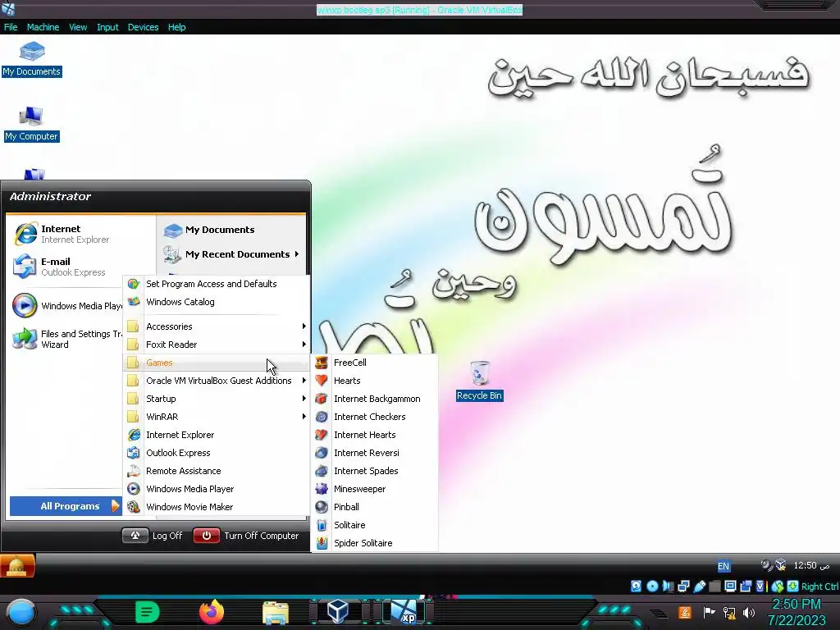Click the VirtualBox optical disk status icon
840x630 pixels.
652,586
